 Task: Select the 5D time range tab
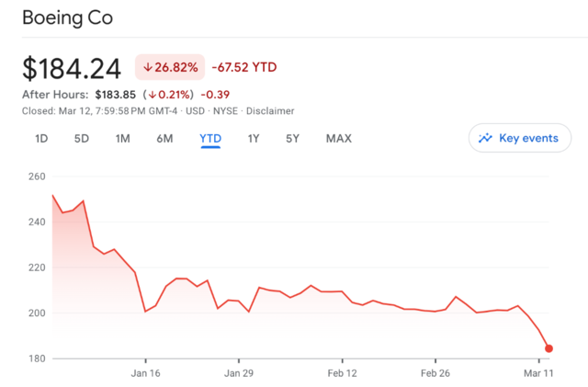click(82, 139)
